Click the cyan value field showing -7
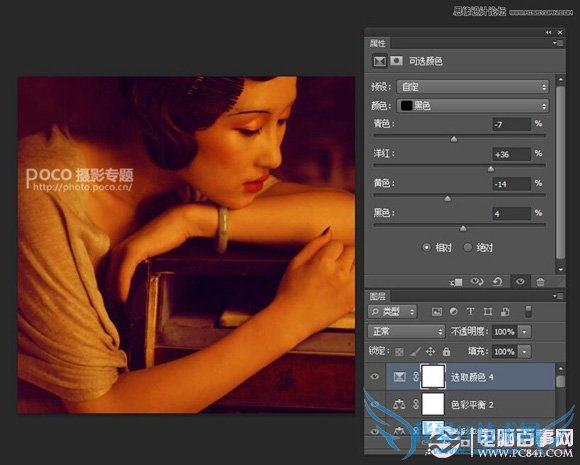Screen dimensions: 580x465 click(x=512, y=124)
